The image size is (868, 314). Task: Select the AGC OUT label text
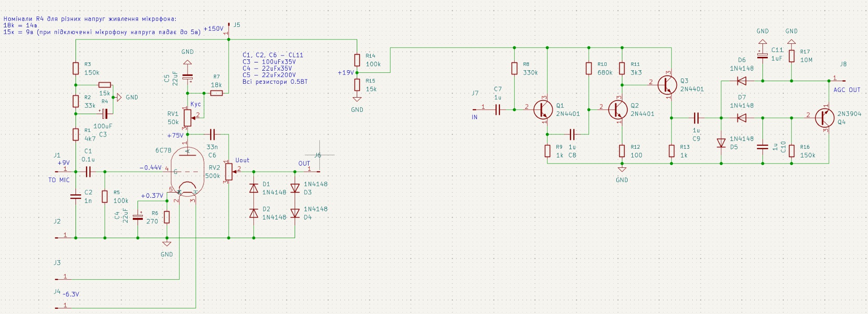pyautogui.click(x=846, y=90)
